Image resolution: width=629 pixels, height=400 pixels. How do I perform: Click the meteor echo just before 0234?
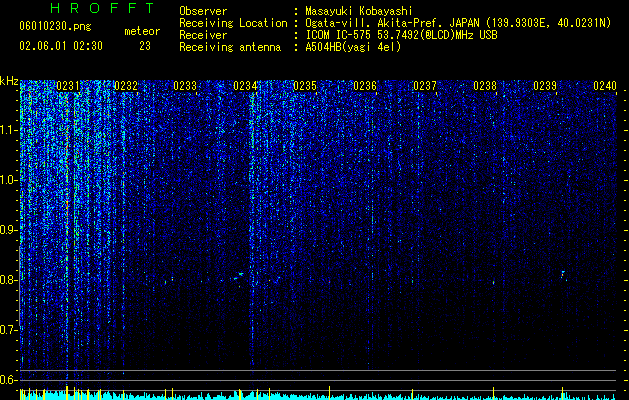point(239,276)
